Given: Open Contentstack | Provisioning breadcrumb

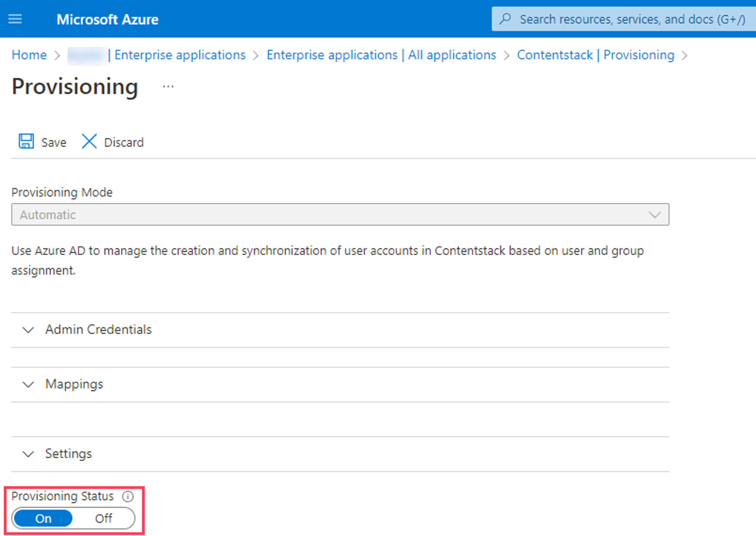Looking at the screenshot, I should tap(596, 55).
